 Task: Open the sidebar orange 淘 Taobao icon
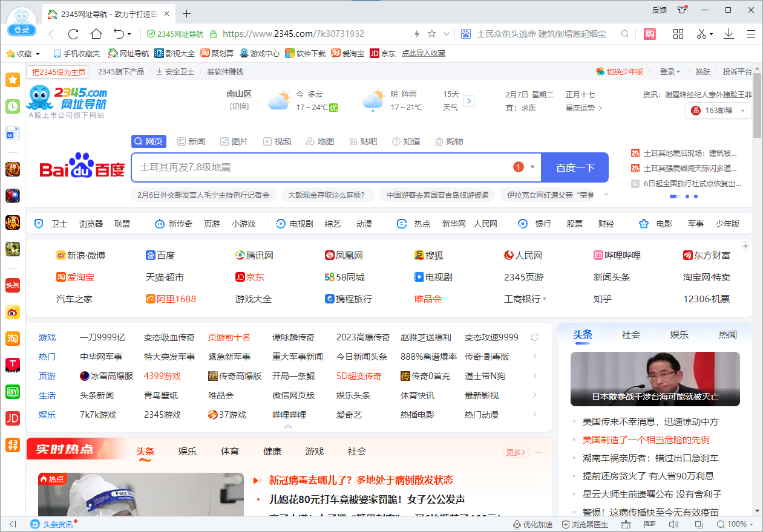pos(13,338)
